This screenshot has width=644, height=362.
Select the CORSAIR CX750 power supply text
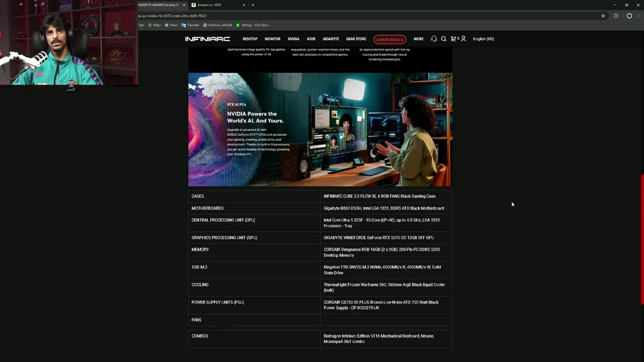click(381, 305)
